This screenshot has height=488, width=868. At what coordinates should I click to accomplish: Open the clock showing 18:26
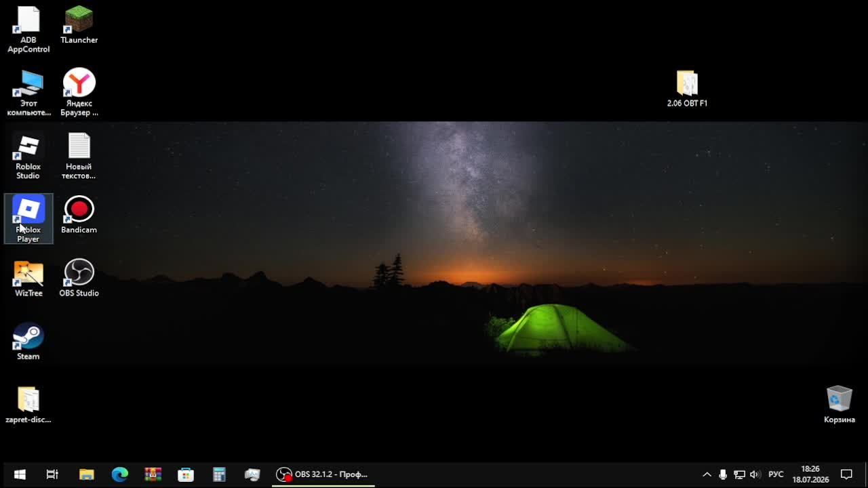[x=810, y=474]
